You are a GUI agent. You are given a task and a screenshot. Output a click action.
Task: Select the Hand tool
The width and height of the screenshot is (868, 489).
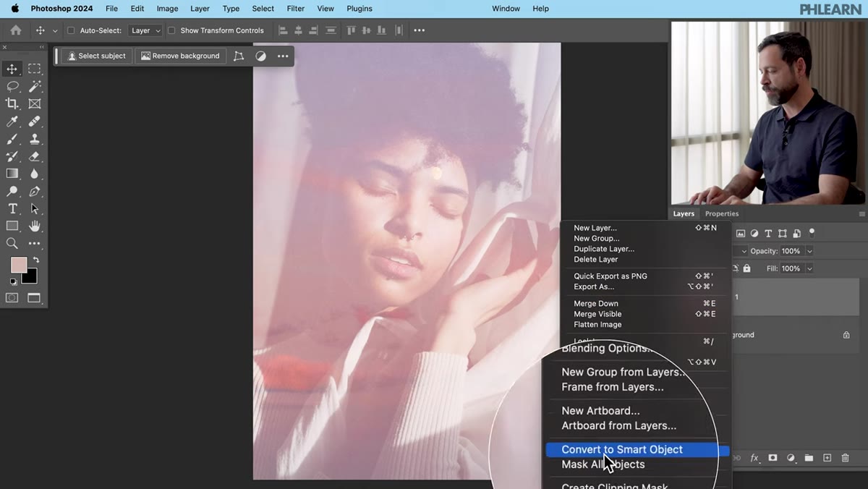click(x=34, y=226)
